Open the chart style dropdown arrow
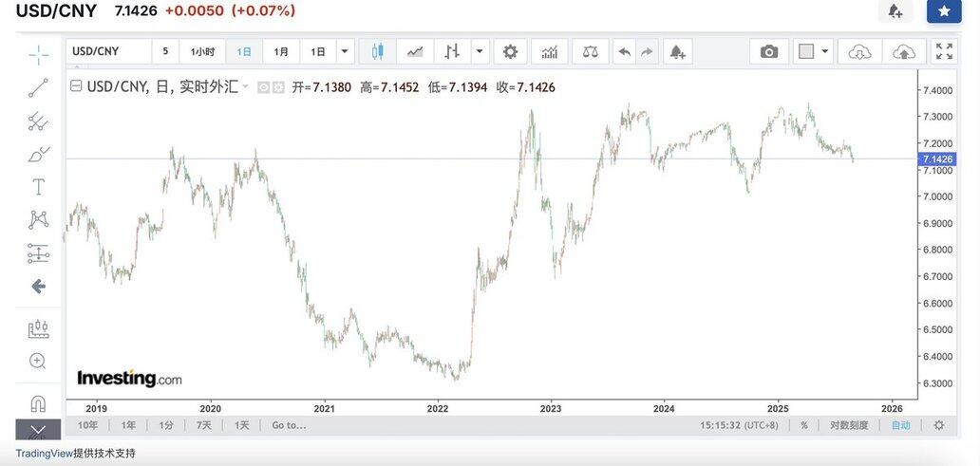Screen dimensions: 980x466 (x=480, y=51)
